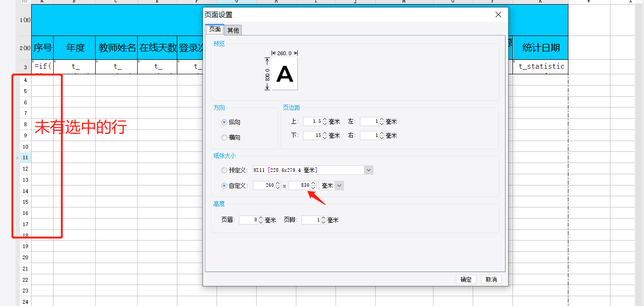Select the 年度 header cell
This screenshot has height=306, width=644.
75,48
